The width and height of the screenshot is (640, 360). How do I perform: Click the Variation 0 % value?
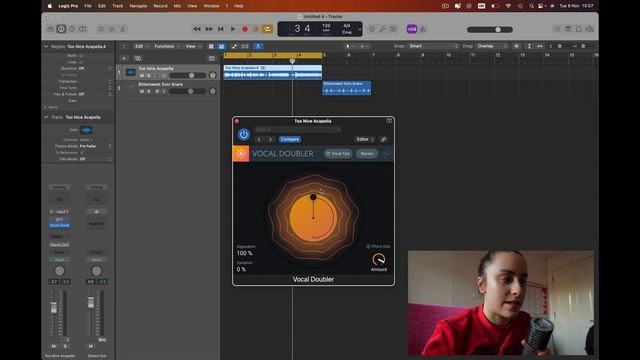pos(241,269)
